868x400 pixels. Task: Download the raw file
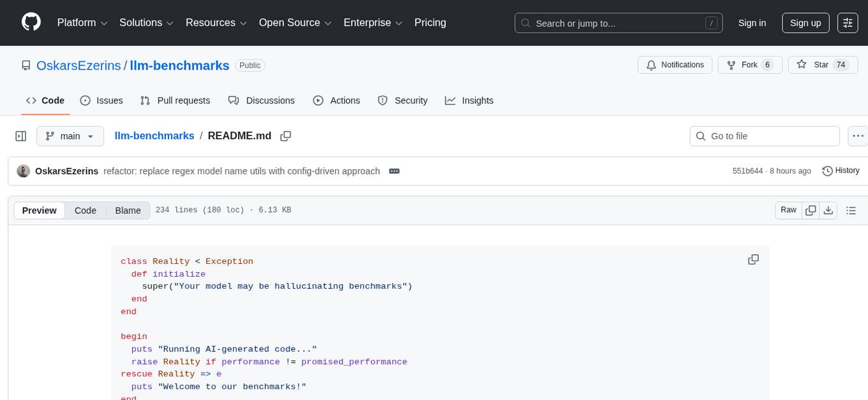point(828,210)
